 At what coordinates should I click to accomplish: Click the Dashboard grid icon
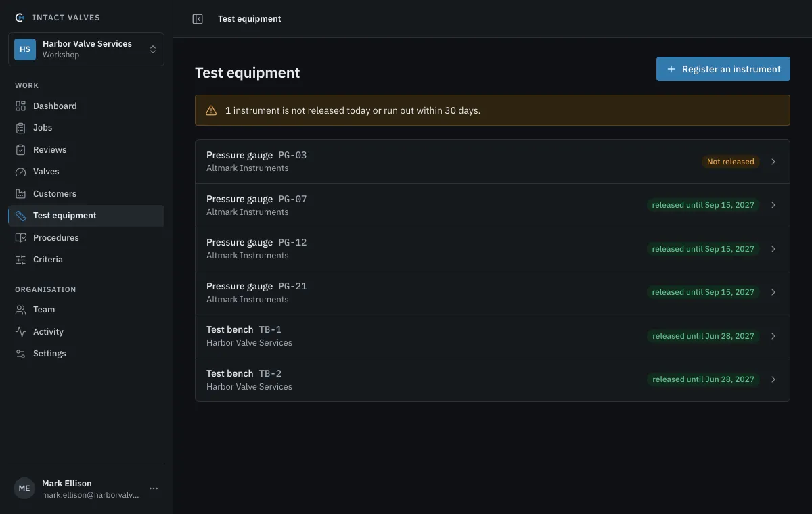coord(20,106)
